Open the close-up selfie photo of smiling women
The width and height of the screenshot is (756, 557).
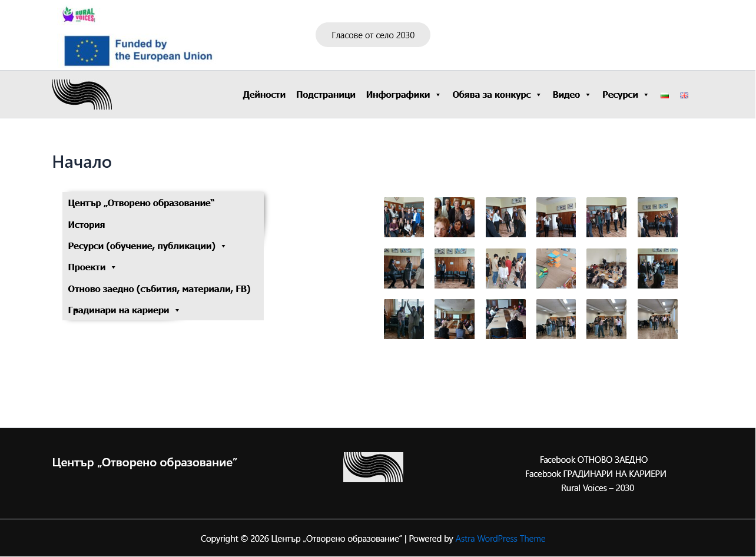click(x=455, y=217)
